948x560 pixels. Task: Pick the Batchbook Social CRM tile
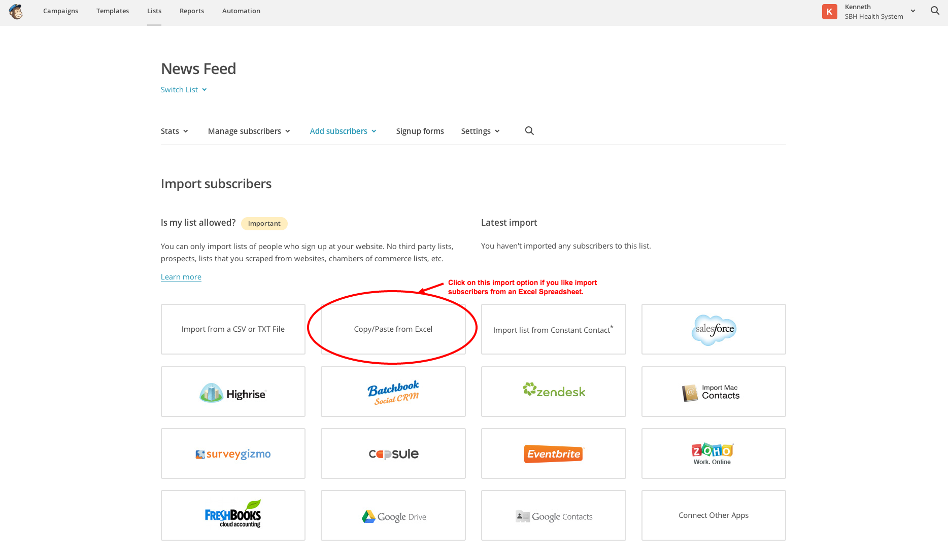(393, 392)
